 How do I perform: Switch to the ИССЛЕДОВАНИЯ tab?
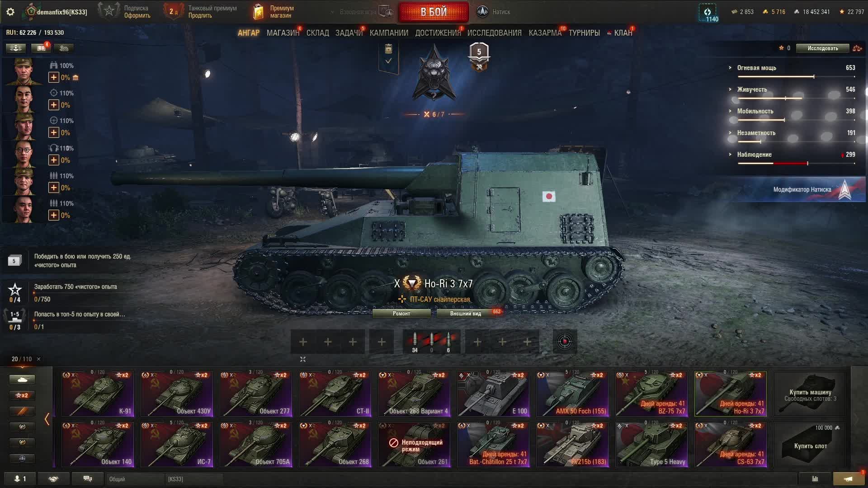coord(494,33)
